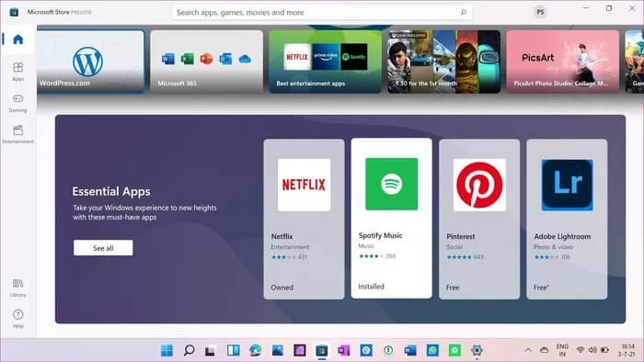Open Help in the sidebar

click(x=18, y=319)
